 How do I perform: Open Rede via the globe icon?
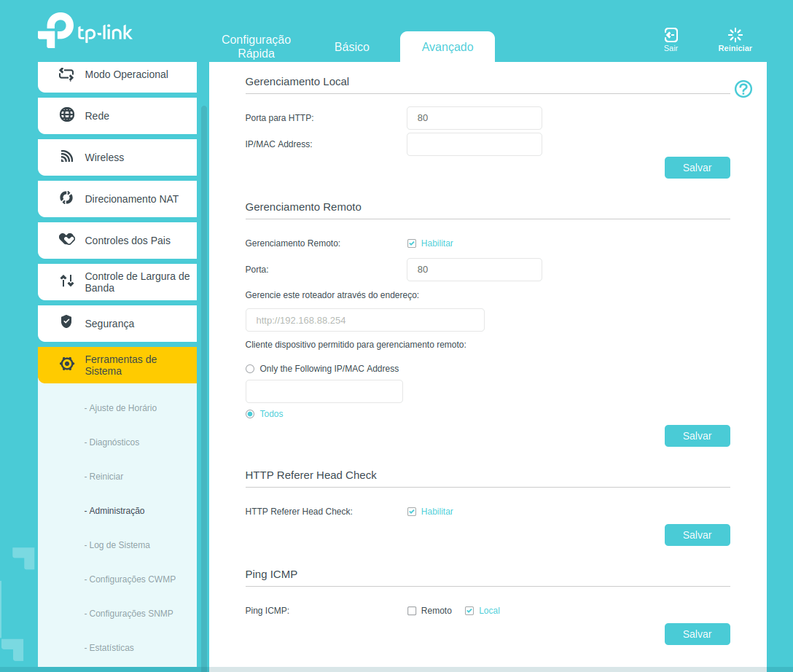67,115
